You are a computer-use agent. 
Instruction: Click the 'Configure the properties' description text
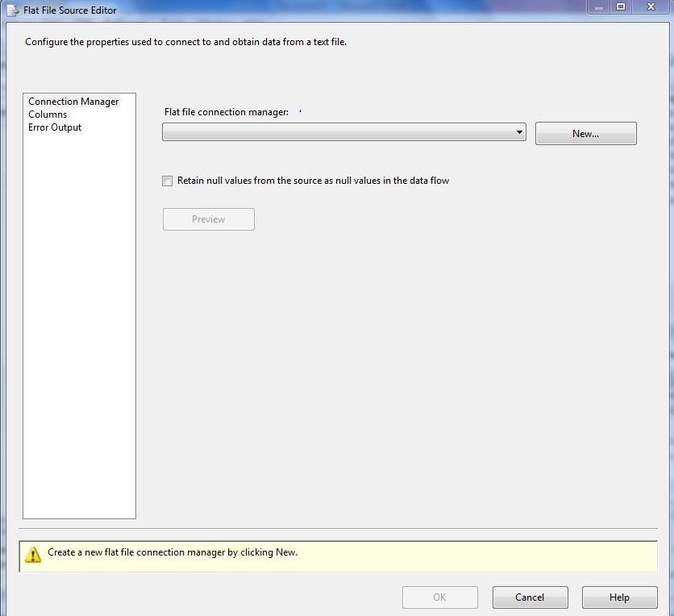click(x=185, y=42)
